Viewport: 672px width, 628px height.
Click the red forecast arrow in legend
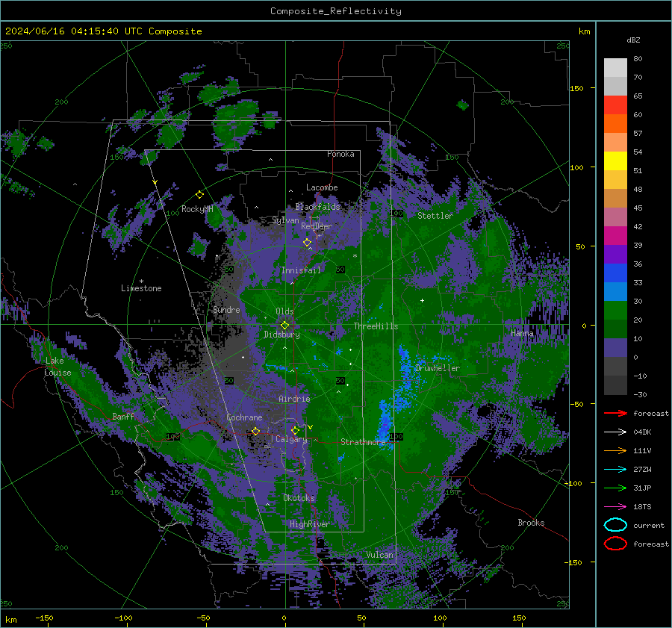coord(615,413)
